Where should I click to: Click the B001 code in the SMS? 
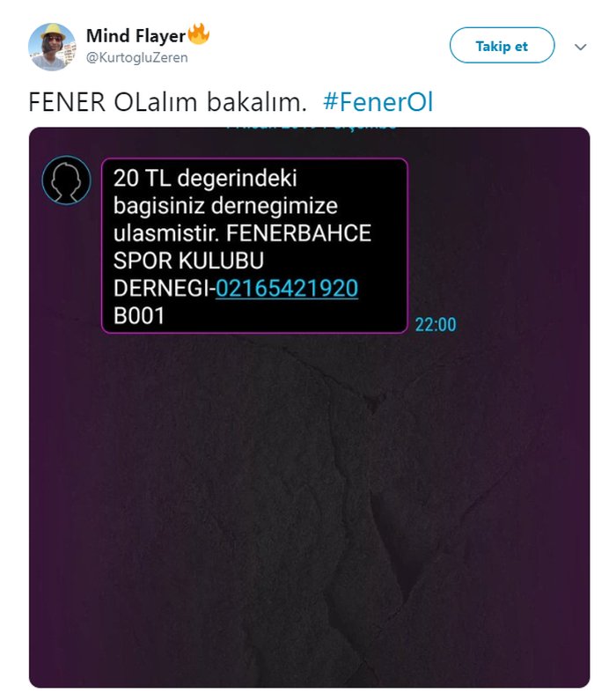pos(139,315)
